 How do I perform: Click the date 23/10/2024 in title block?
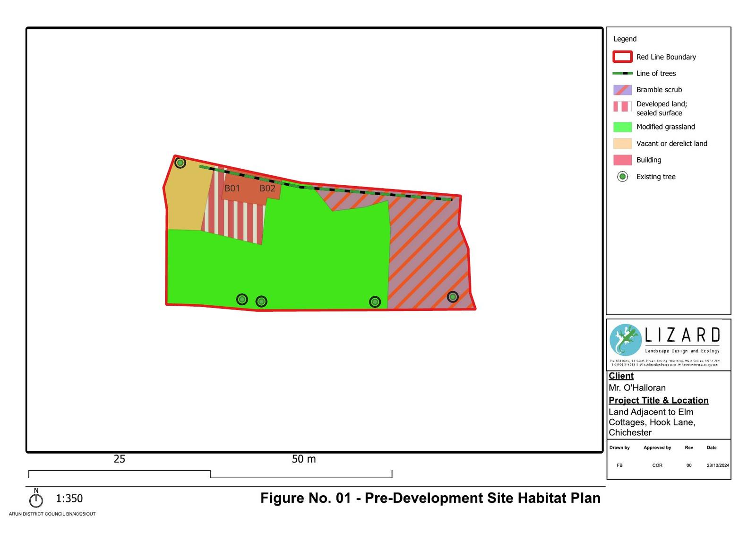pyautogui.click(x=717, y=465)
